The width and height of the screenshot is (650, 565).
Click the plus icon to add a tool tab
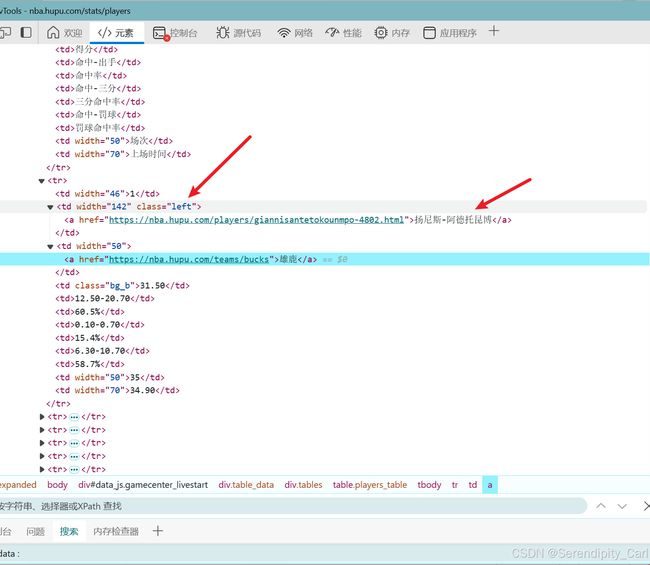point(494,31)
